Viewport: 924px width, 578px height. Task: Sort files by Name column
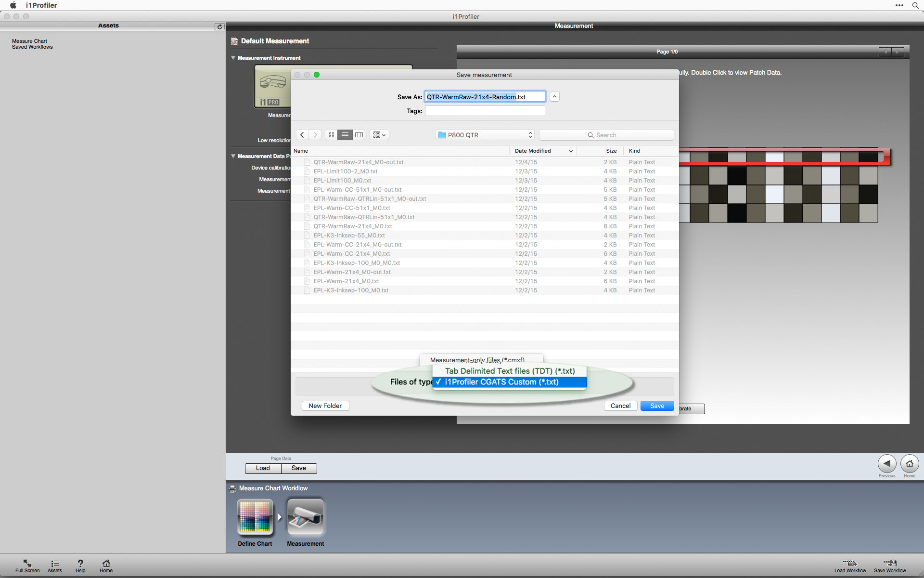point(400,151)
